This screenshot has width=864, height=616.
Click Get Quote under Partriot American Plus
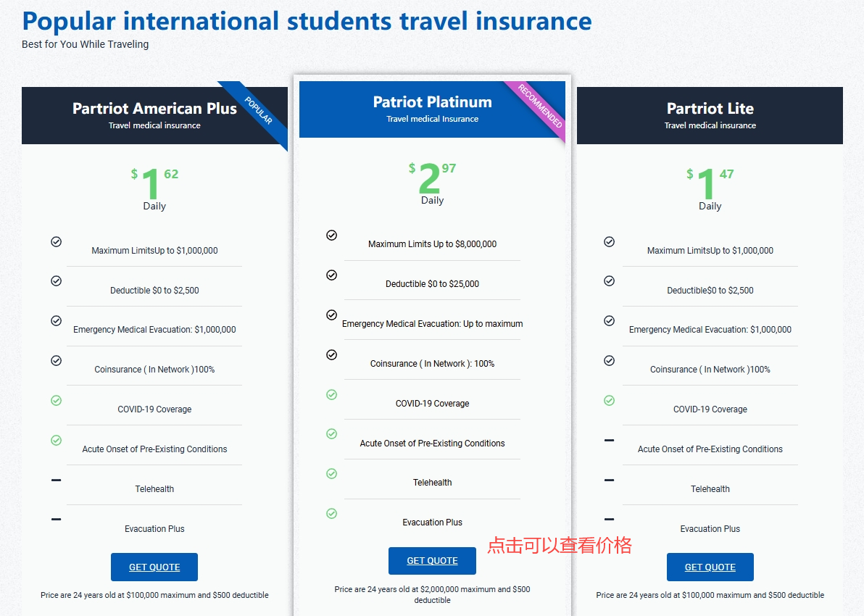(154, 567)
